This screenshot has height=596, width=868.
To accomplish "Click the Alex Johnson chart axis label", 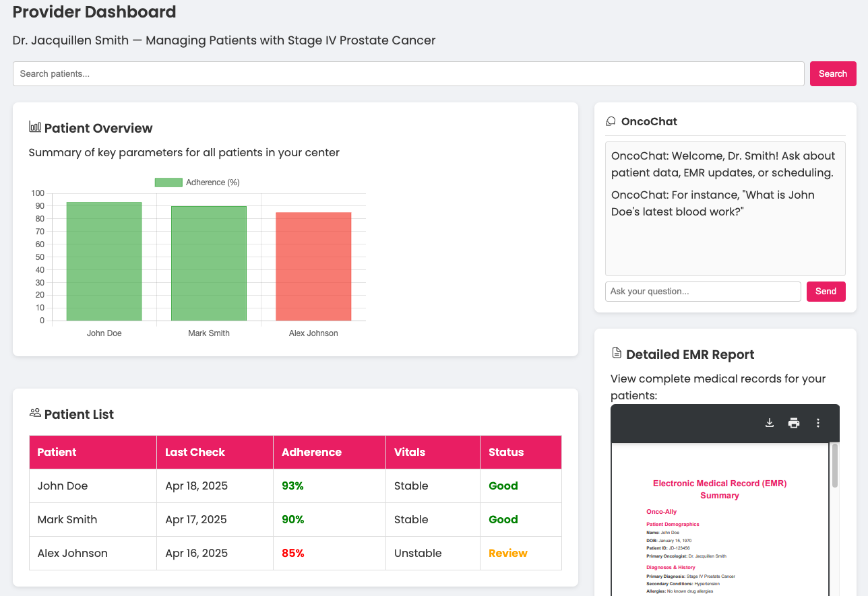I will (313, 333).
